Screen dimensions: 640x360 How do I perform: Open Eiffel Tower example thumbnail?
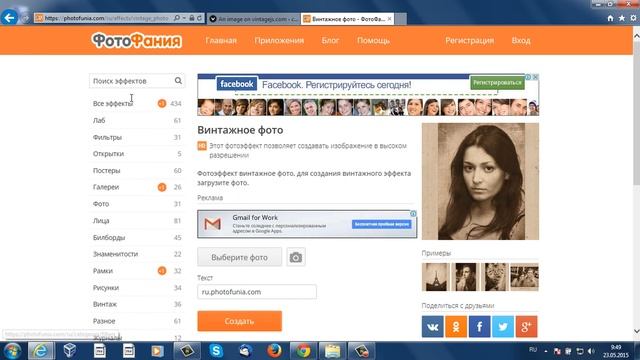coord(436,277)
